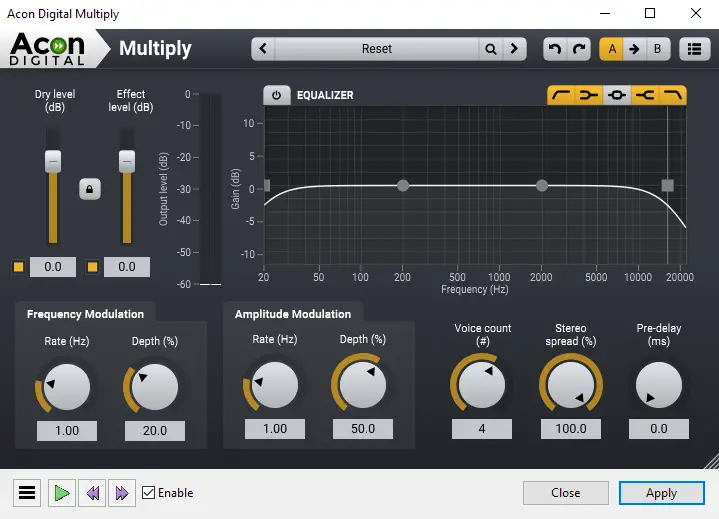Copy A settings to B arrow
719x519 pixels.
pos(634,49)
